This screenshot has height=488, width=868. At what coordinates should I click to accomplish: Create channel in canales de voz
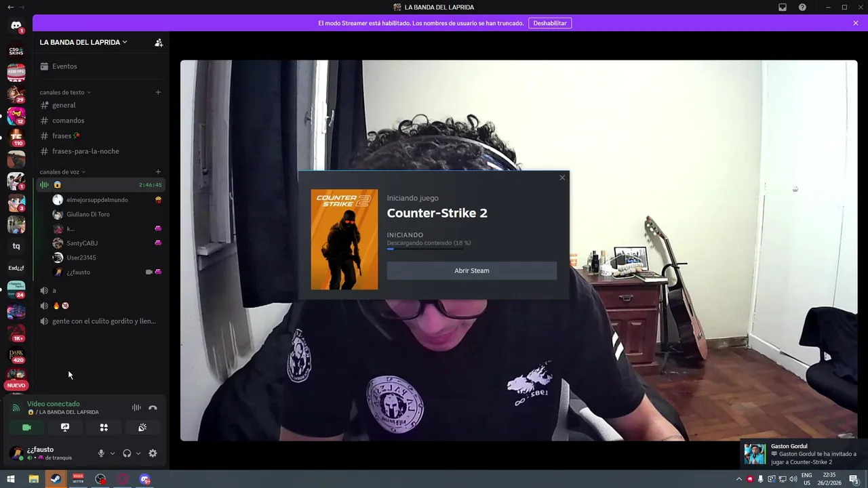click(158, 172)
